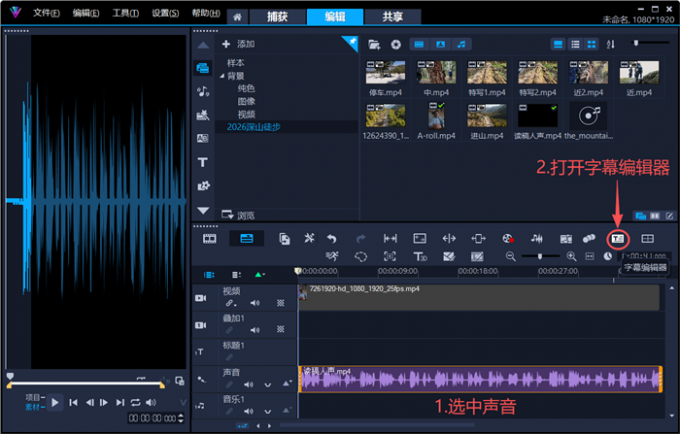Expand the 音乐1 track chevron

tap(268, 411)
